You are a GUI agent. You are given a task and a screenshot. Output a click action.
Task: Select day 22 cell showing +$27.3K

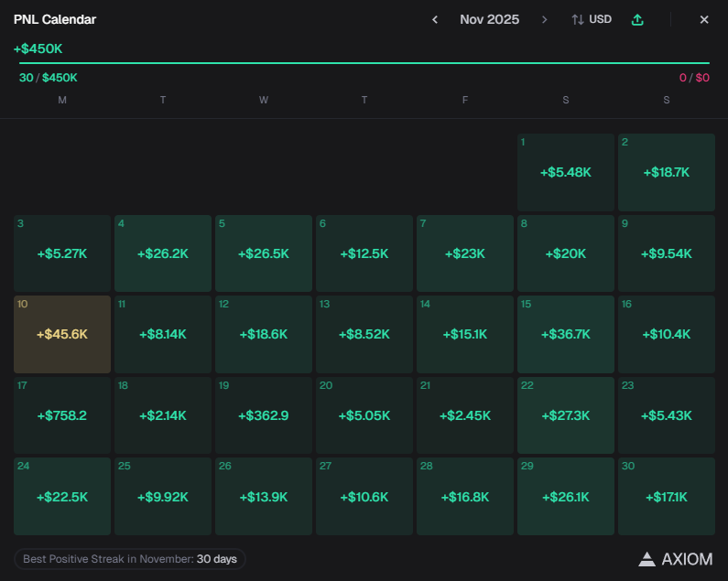(x=566, y=415)
